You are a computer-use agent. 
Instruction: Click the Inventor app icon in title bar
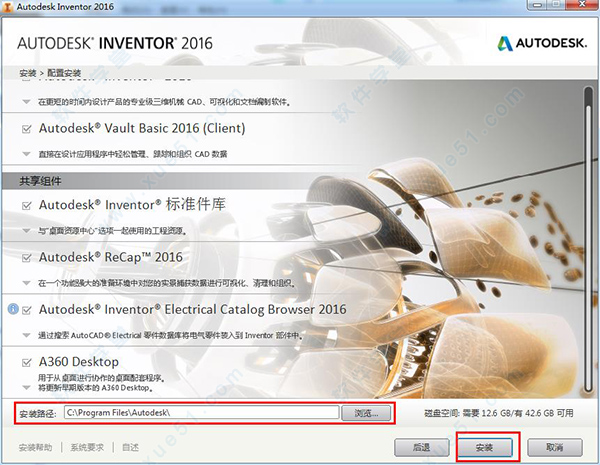pyautogui.click(x=10, y=9)
